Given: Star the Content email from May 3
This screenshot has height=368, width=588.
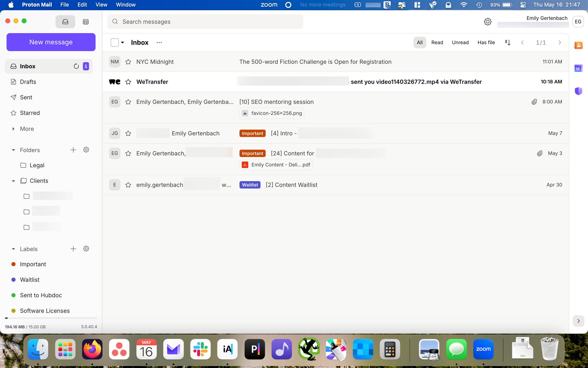Looking at the screenshot, I should 128,153.
